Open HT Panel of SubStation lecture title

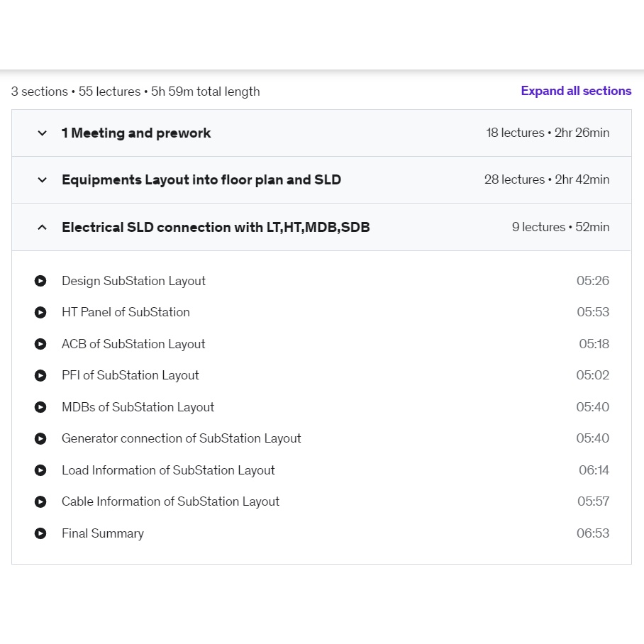coord(126,312)
